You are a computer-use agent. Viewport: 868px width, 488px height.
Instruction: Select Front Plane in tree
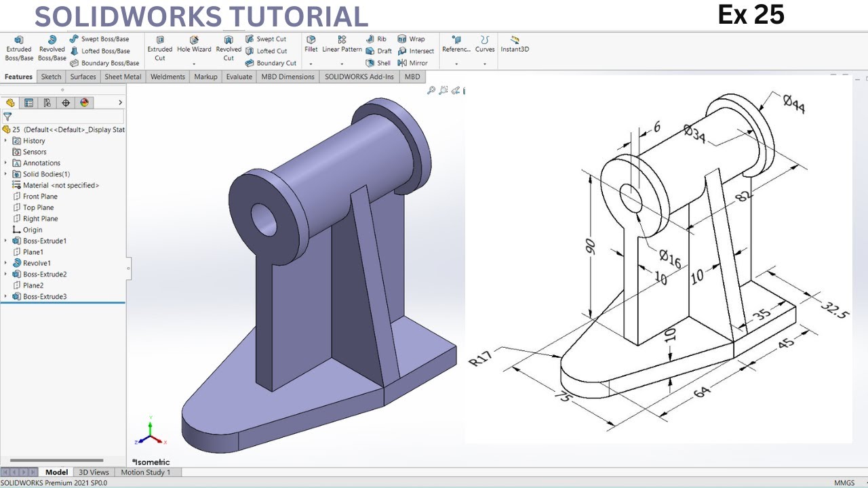pyautogui.click(x=35, y=197)
